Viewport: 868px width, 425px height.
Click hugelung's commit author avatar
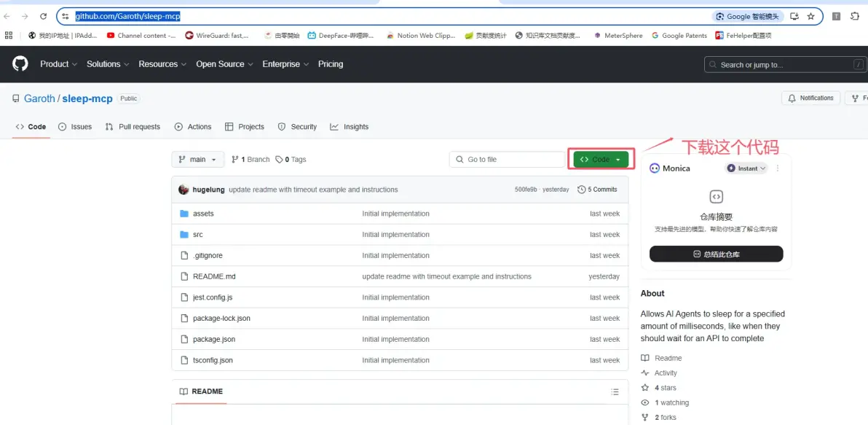[184, 190]
